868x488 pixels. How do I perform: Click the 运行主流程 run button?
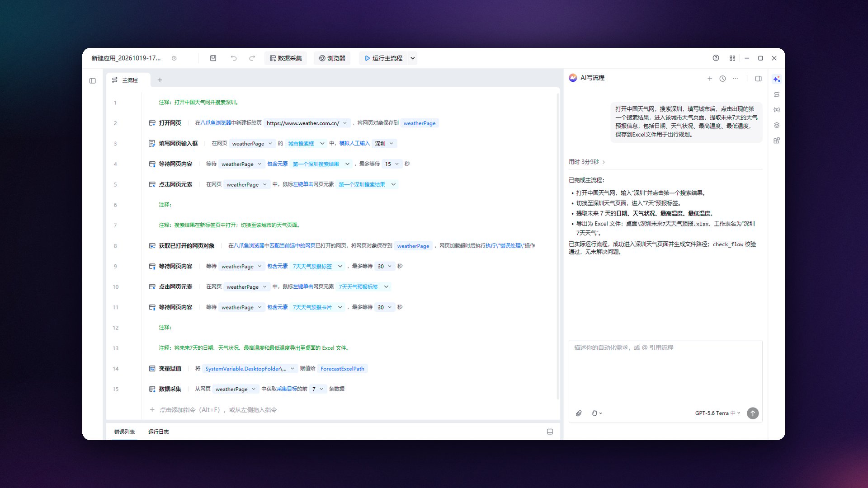(x=383, y=58)
